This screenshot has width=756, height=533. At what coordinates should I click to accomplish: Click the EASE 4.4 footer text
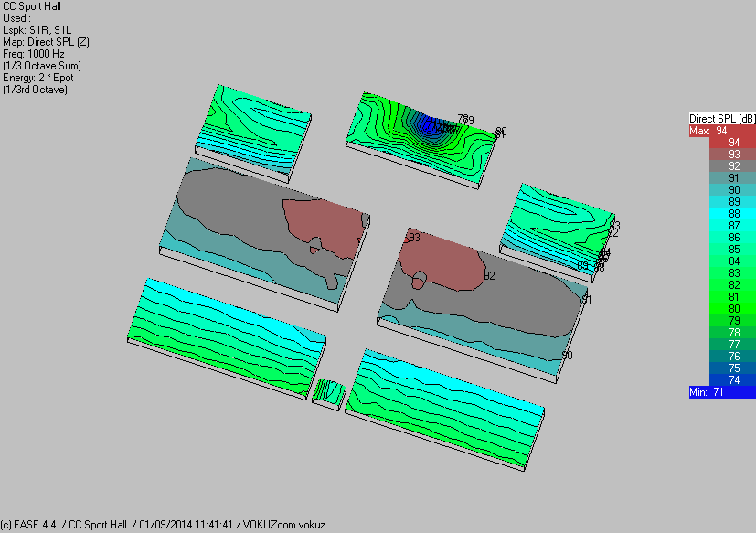click(x=35, y=525)
